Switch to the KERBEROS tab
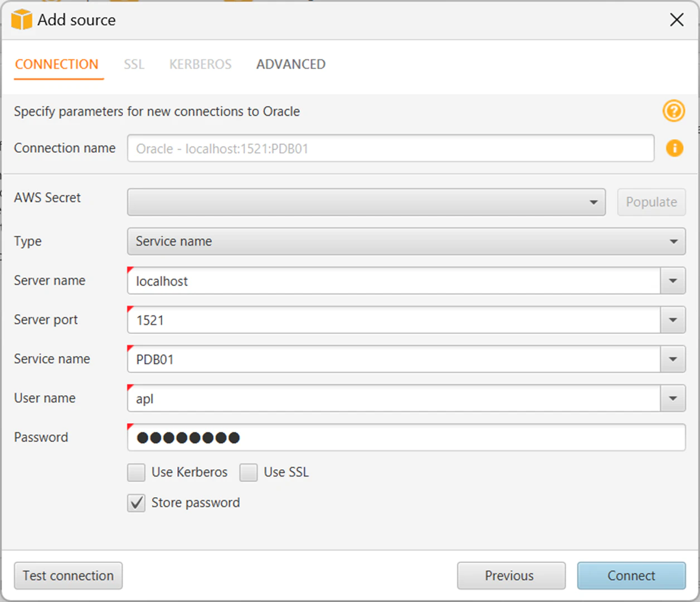The height and width of the screenshot is (602, 700). tap(201, 64)
